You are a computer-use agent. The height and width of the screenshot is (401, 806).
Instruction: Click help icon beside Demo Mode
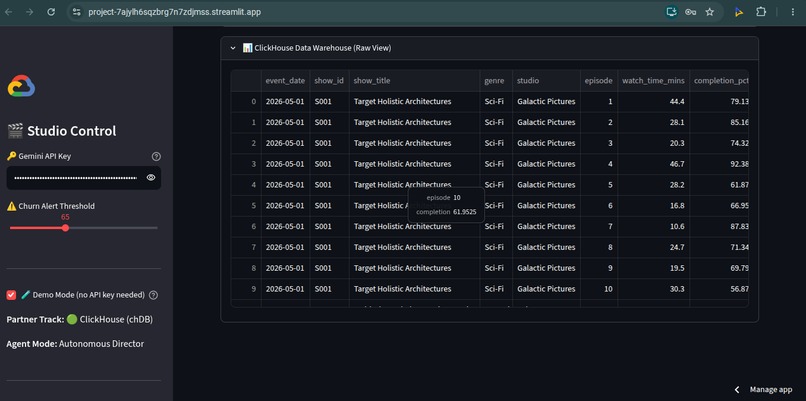[x=153, y=295]
